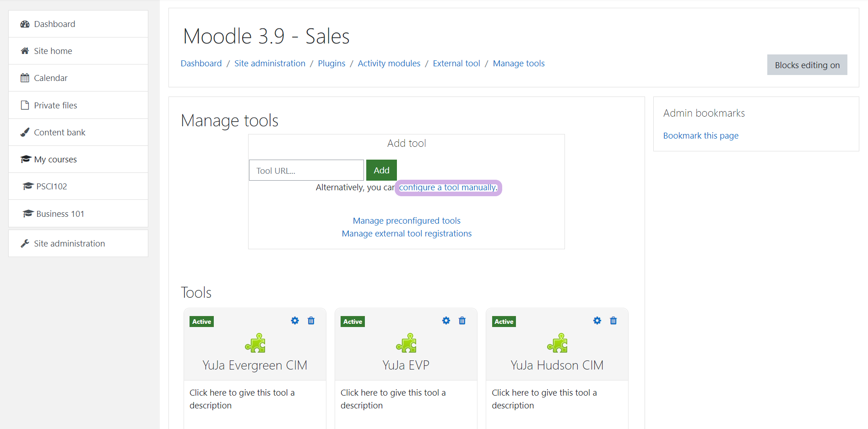868x429 pixels.
Task: Click the YuJa EVP puzzle piece icon
Action: point(406,343)
